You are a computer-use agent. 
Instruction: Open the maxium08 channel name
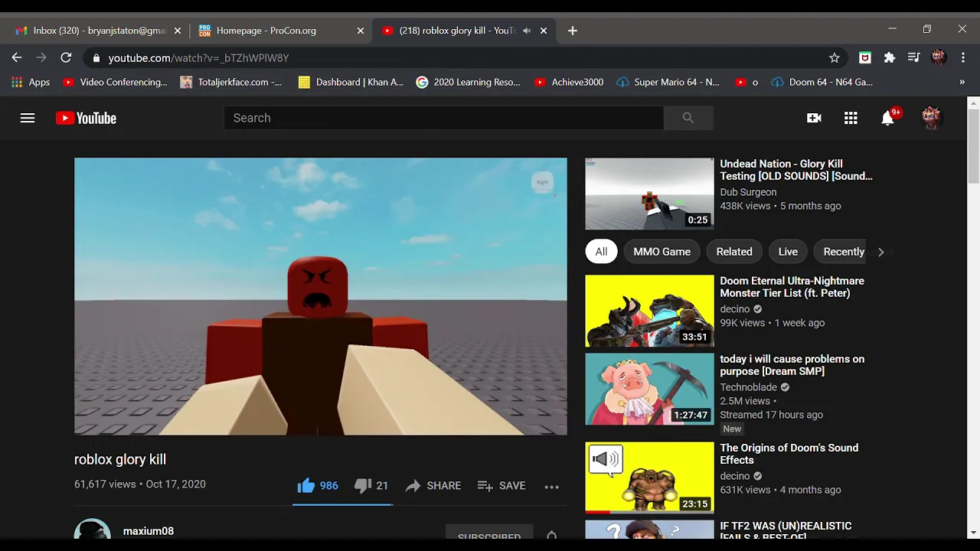coord(149,531)
